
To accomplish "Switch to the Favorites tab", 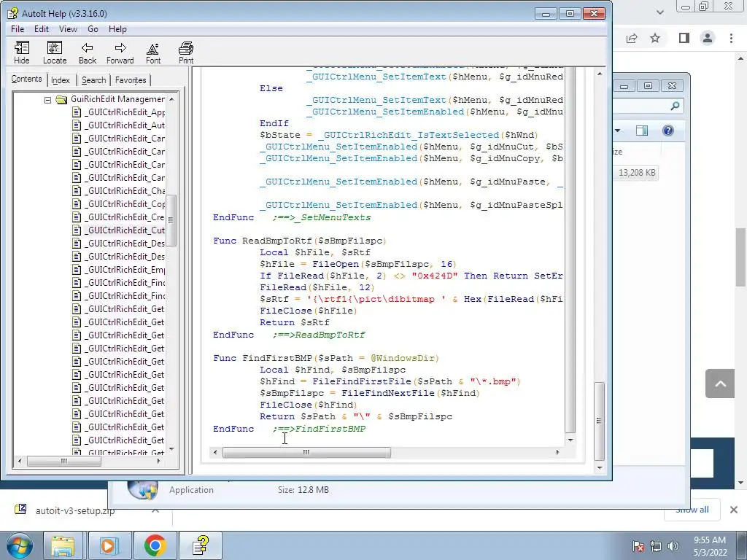I will click(x=131, y=80).
